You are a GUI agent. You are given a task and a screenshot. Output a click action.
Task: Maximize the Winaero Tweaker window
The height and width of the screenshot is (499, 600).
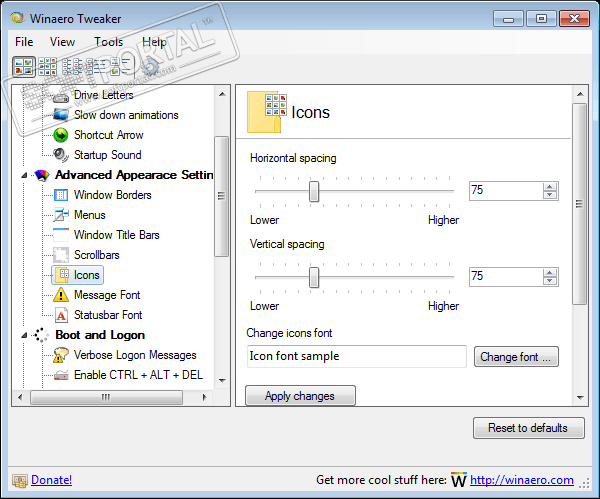tap(541, 18)
